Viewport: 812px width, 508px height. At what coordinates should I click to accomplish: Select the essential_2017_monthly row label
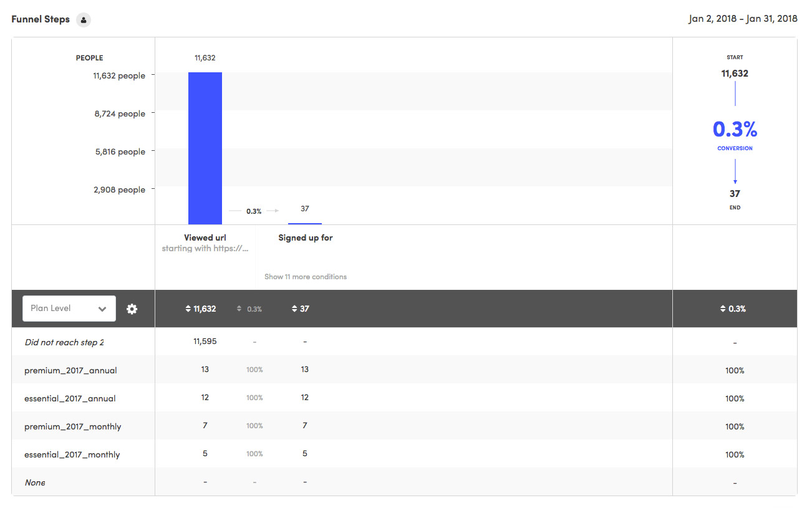(72, 454)
